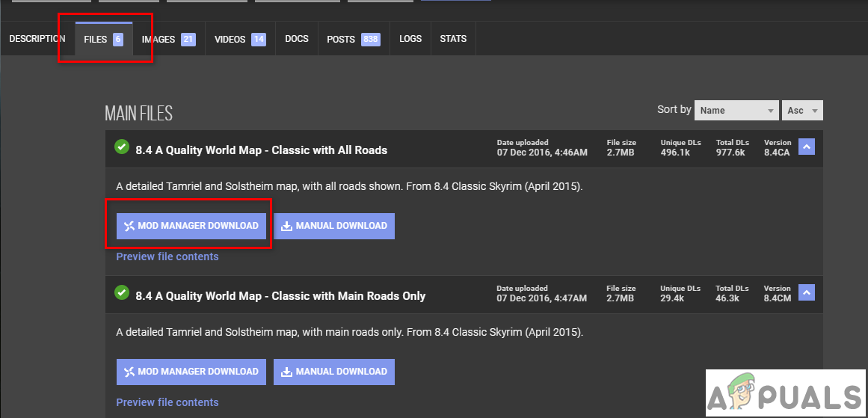
Task: Open the Asc sort order dropdown
Action: (802, 111)
